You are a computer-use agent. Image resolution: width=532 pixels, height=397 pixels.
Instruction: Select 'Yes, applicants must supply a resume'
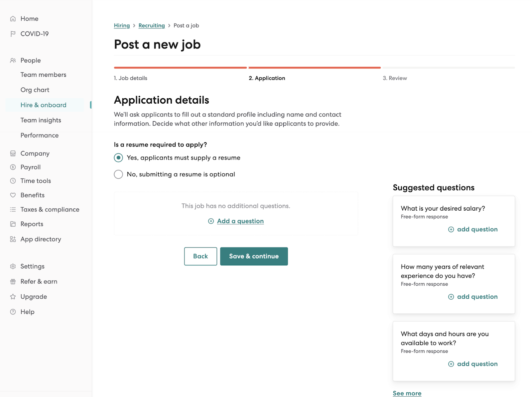click(x=118, y=158)
